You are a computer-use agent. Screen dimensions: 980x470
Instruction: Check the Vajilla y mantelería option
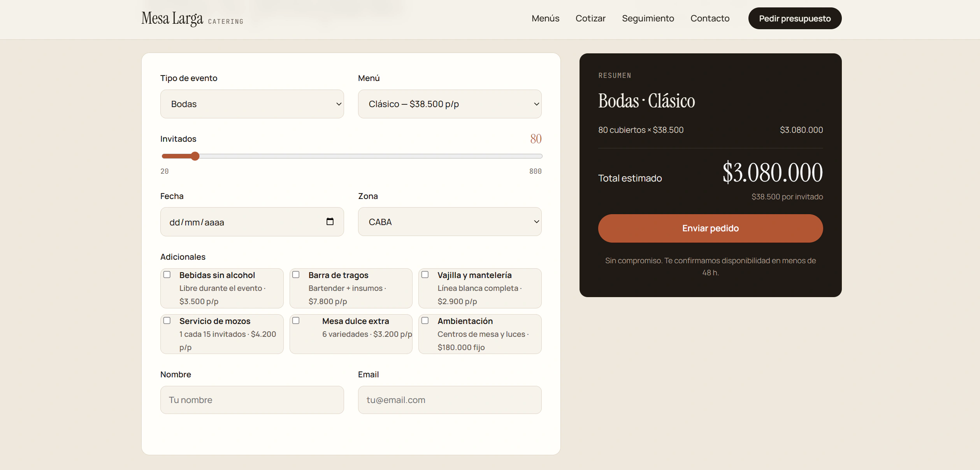coord(425,275)
